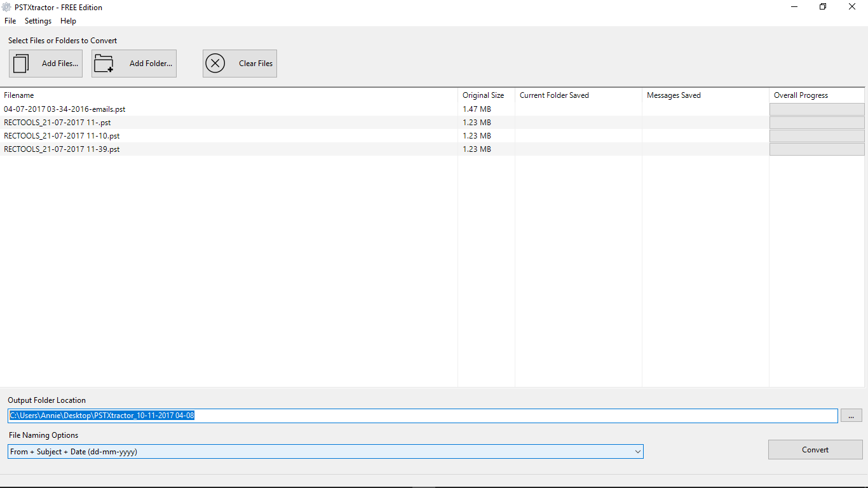
Task: Close the PSTXtractor window
Action: coord(852,7)
